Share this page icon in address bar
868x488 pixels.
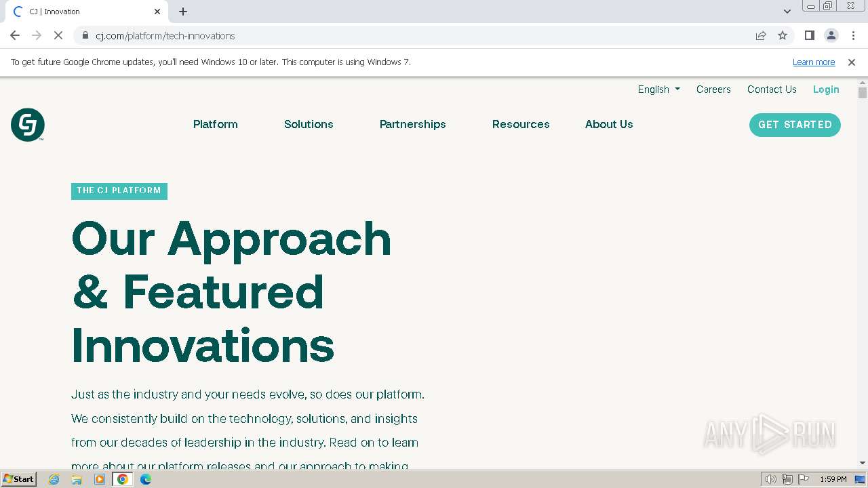pyautogui.click(x=761, y=36)
